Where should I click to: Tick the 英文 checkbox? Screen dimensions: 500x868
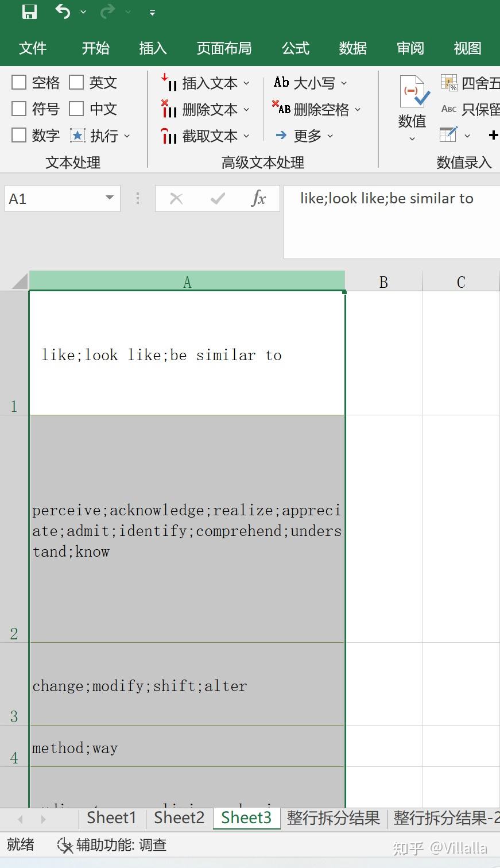tap(76, 82)
